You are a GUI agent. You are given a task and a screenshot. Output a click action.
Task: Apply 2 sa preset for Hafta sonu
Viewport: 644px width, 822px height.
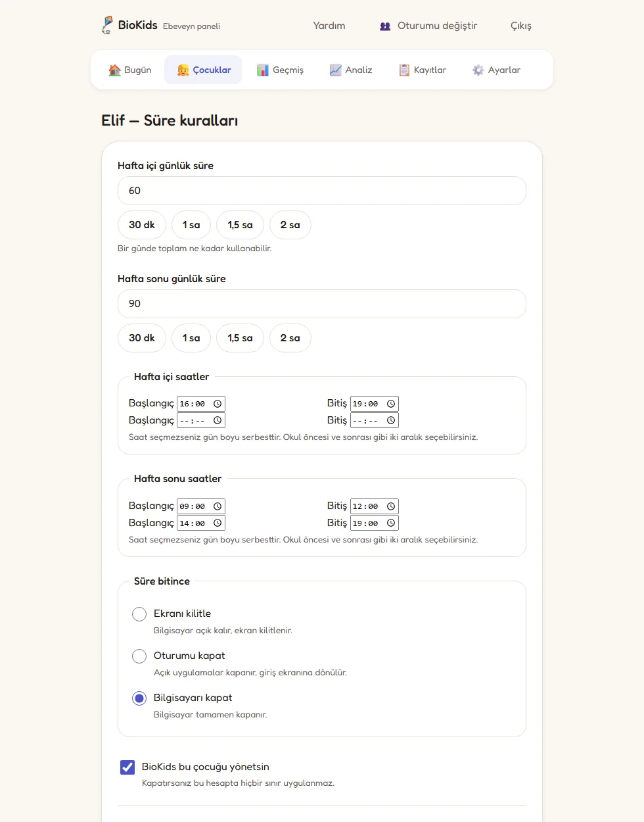click(x=290, y=338)
